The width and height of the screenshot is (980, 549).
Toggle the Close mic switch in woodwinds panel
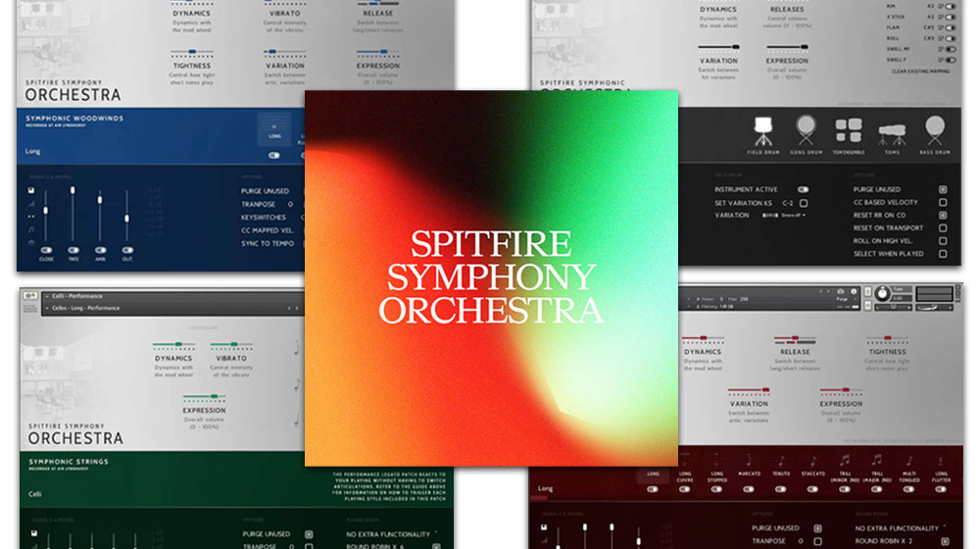[x=46, y=250]
